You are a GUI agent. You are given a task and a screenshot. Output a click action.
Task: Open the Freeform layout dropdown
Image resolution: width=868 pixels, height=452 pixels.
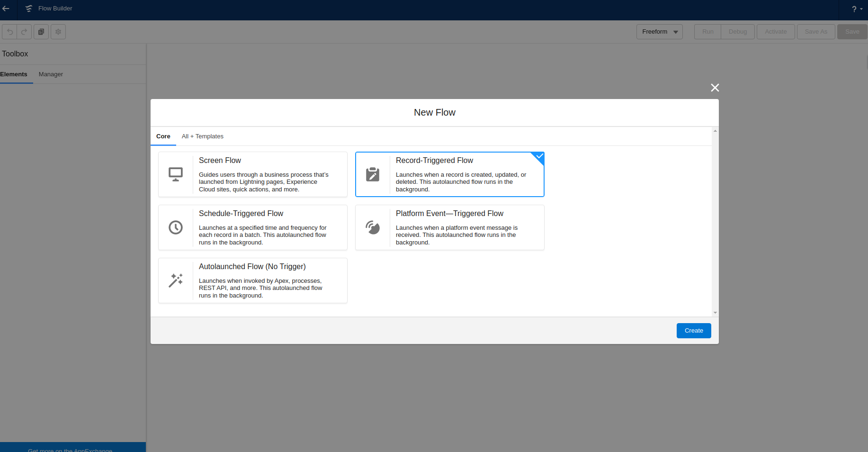click(659, 32)
